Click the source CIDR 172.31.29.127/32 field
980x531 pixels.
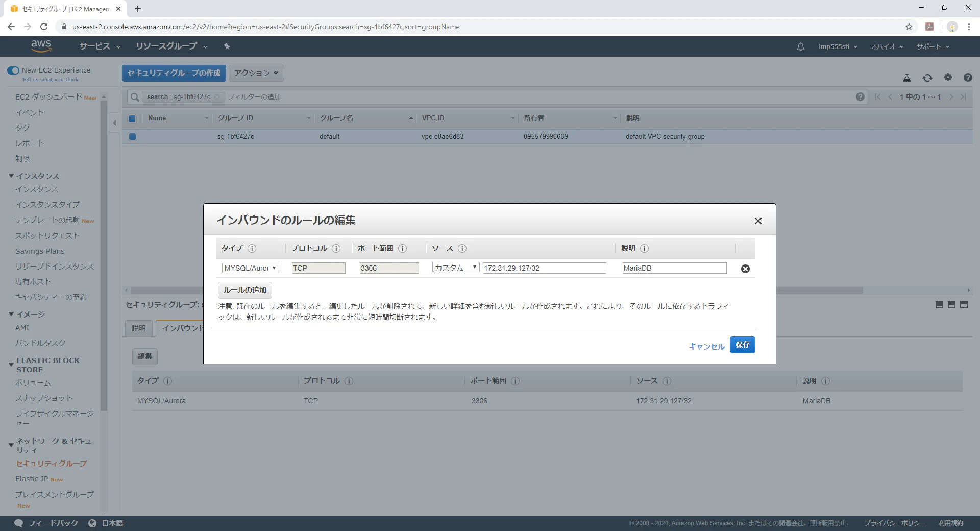(x=544, y=268)
